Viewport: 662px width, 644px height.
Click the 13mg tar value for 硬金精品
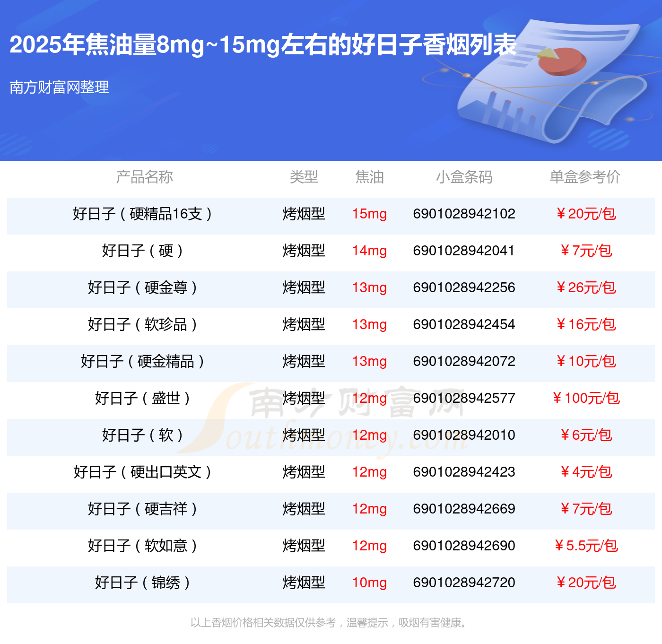click(x=369, y=362)
